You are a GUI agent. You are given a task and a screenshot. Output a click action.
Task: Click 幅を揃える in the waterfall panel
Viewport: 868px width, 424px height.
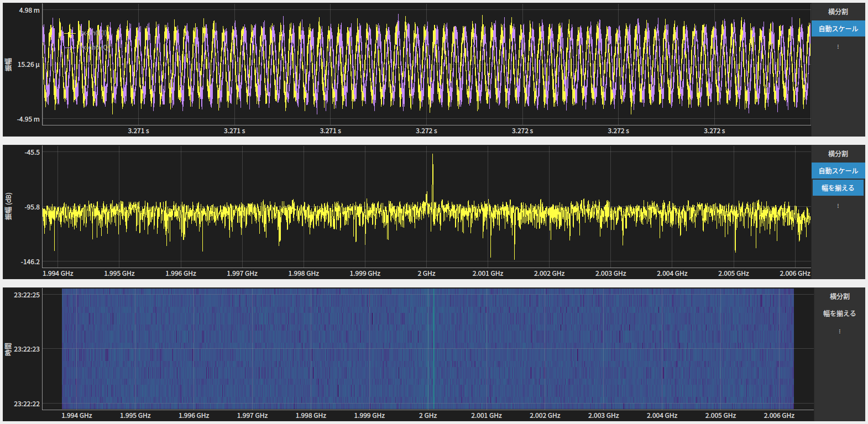pos(839,313)
